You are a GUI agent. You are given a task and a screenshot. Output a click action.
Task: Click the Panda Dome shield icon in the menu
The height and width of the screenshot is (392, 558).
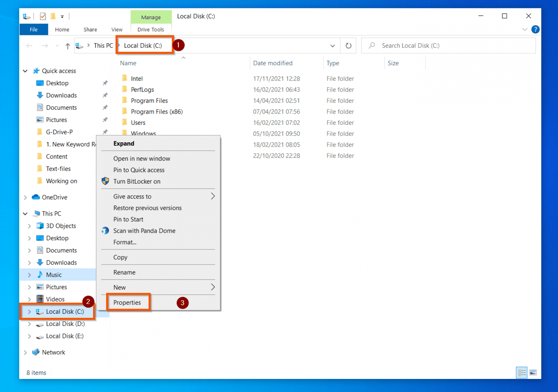click(x=105, y=230)
